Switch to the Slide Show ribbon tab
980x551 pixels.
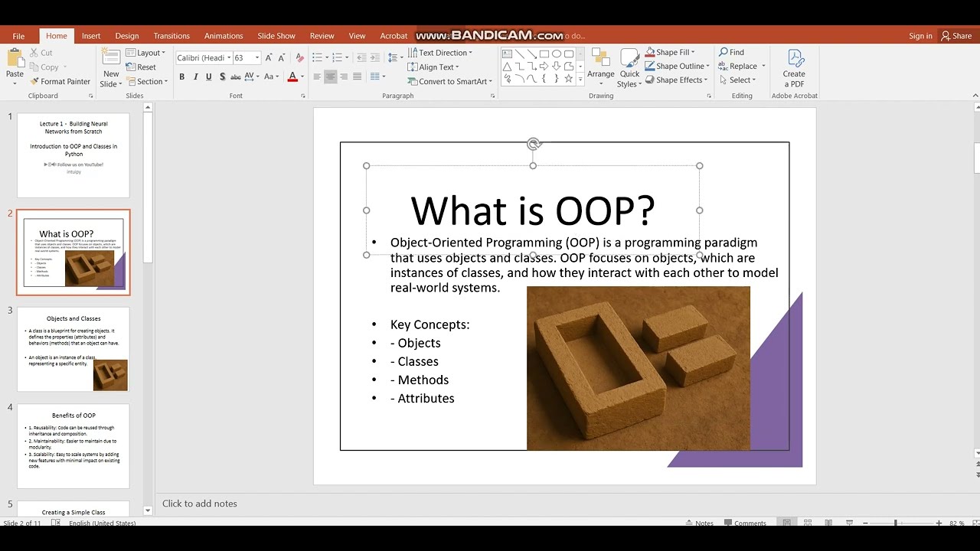[276, 36]
